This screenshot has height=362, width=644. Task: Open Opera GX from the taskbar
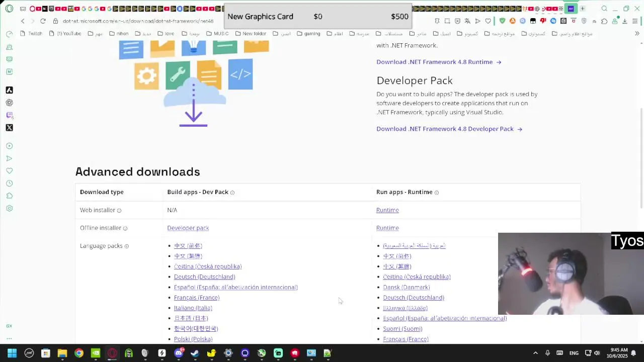(x=112, y=353)
